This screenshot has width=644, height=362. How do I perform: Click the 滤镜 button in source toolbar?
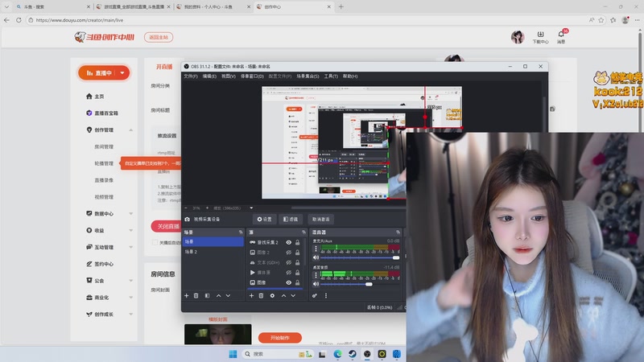pos(291,219)
